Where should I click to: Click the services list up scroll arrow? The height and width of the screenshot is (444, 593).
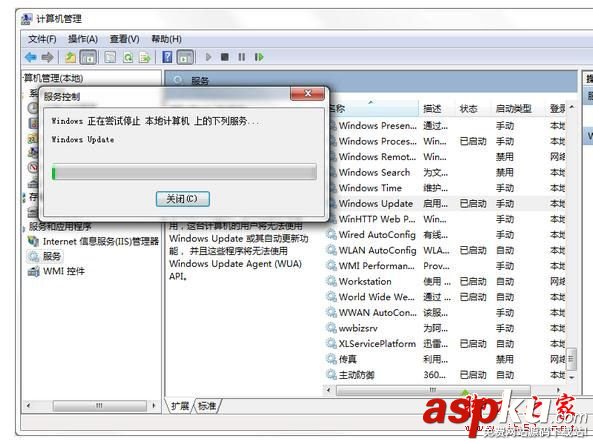point(571,107)
